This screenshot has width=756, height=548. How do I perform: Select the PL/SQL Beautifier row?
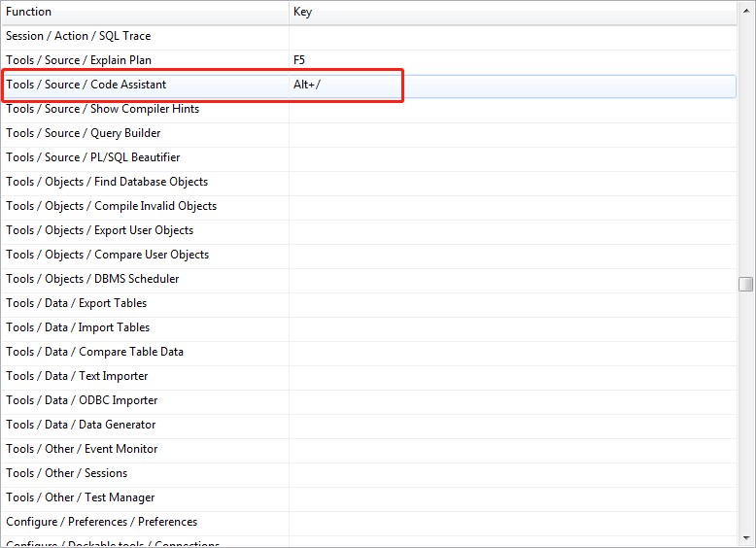tap(369, 157)
